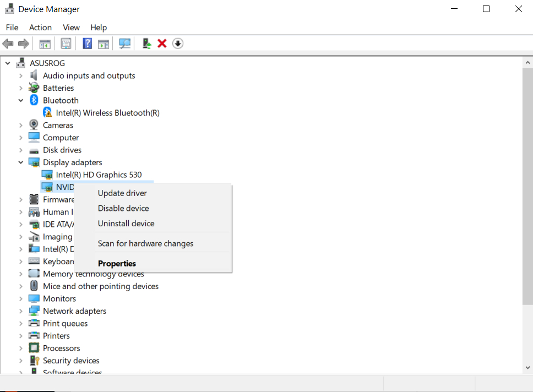This screenshot has height=392, width=533.
Task: Click the Batteries category icon
Action: coord(34,88)
